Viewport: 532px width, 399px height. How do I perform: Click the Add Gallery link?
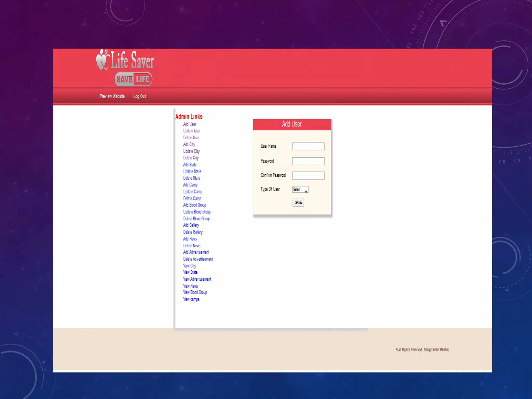click(x=191, y=225)
